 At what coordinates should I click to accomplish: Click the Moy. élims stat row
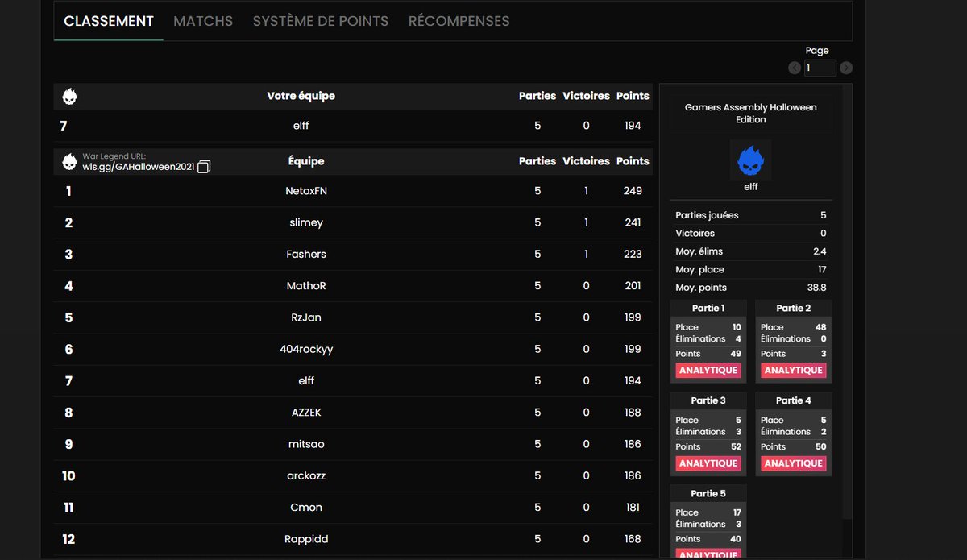point(750,251)
